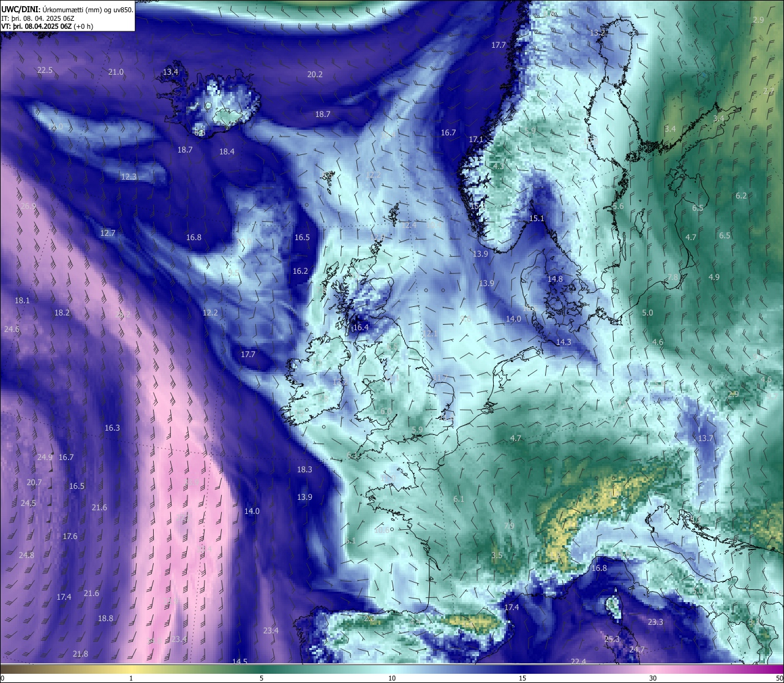Viewport: 784px width, 683px height.
Task: Click the 18.2 value label
Action: pyautogui.click(x=62, y=313)
